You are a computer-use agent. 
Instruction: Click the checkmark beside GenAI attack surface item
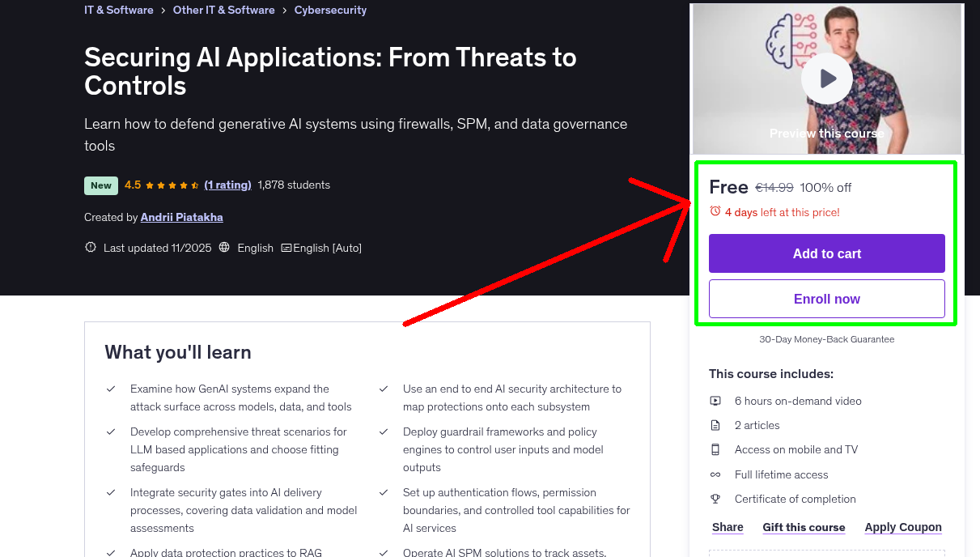[x=111, y=389]
